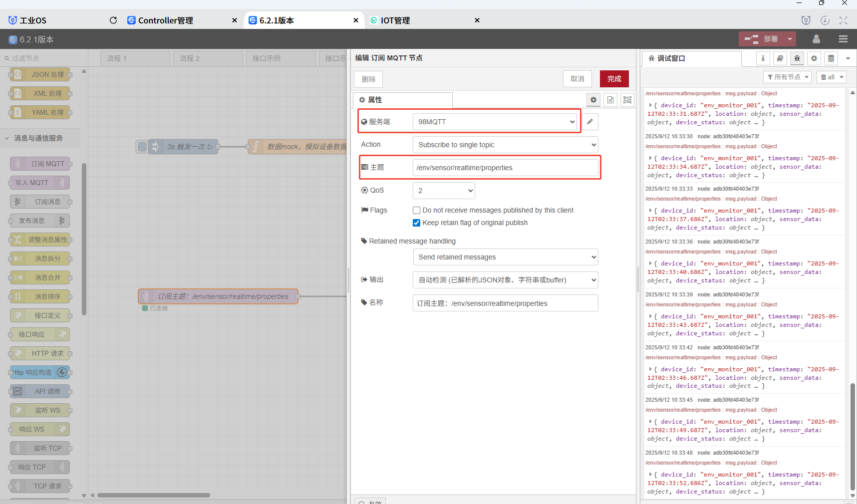857x504 pixels.
Task: Open the info sidebar tab icon
Action: point(763,58)
